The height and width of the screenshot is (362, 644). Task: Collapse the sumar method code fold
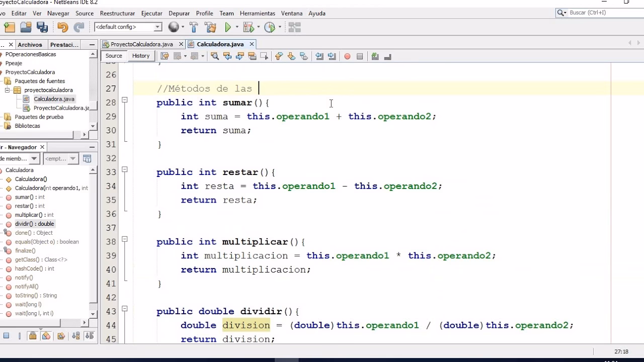(x=125, y=100)
